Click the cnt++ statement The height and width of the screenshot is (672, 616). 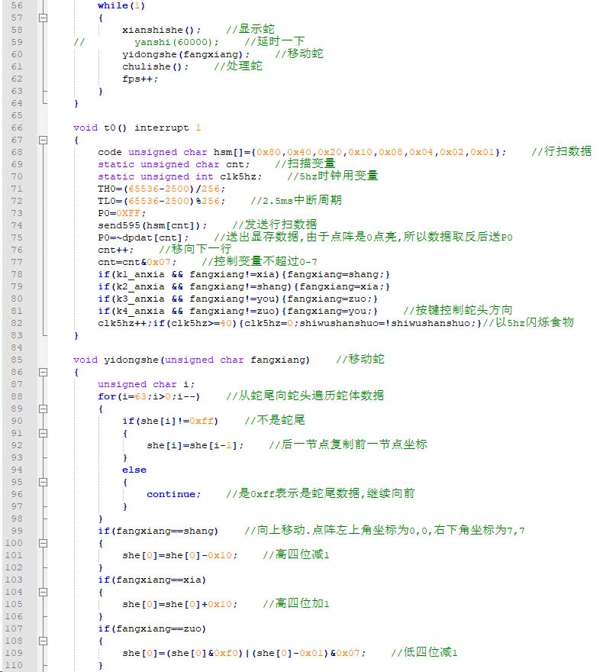[116, 250]
